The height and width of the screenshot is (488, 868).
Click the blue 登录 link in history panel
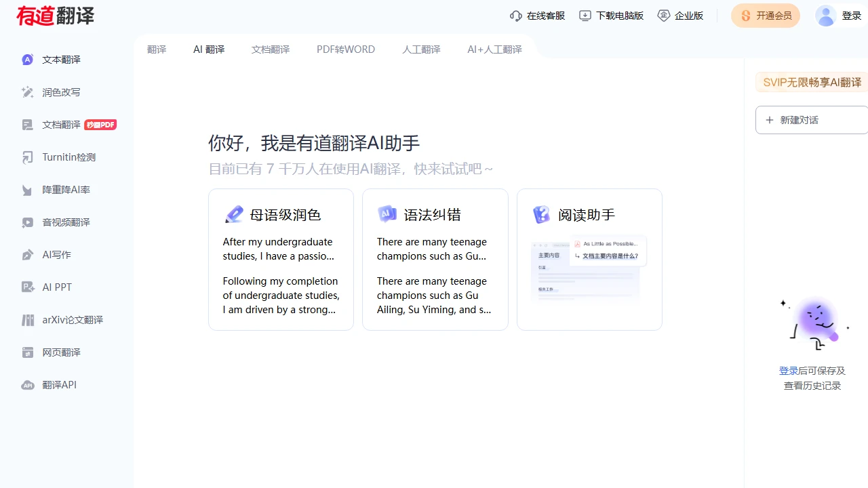point(788,371)
